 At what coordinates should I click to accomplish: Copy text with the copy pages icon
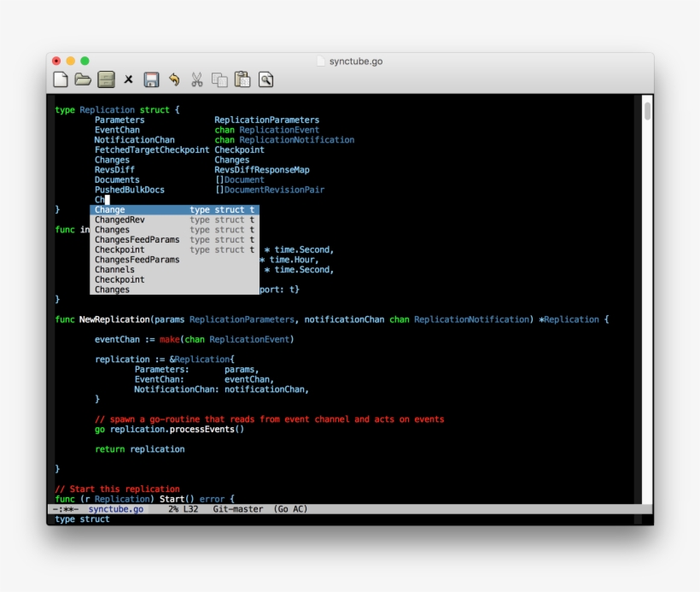(x=219, y=79)
